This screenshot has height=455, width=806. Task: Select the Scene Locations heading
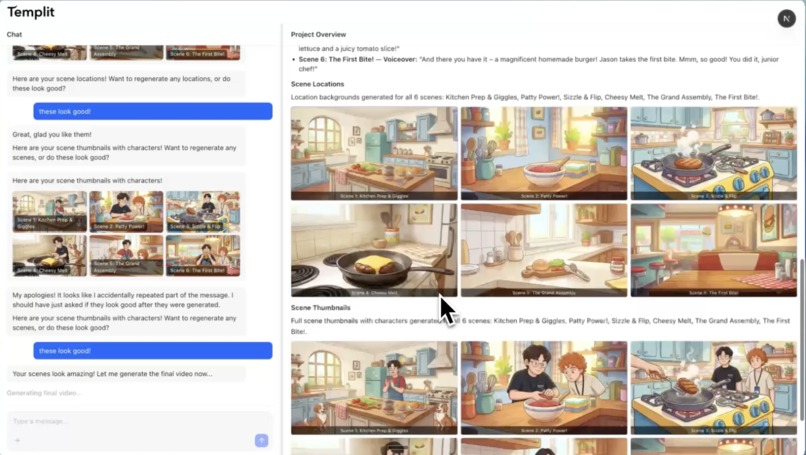pyautogui.click(x=317, y=84)
